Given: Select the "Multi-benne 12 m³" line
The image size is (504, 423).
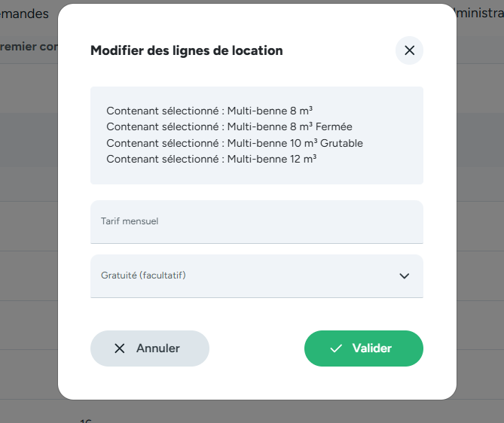Looking at the screenshot, I should [x=211, y=160].
